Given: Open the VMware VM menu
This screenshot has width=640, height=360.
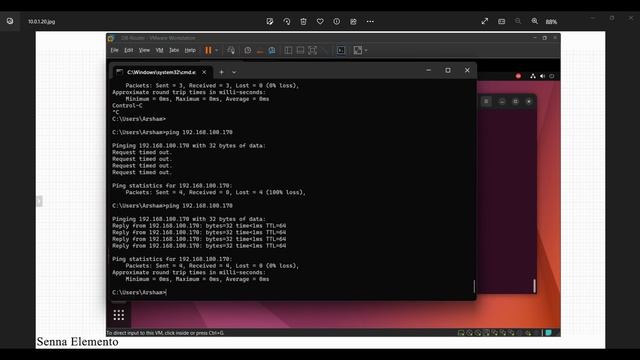Looking at the screenshot, I should coord(159,50).
